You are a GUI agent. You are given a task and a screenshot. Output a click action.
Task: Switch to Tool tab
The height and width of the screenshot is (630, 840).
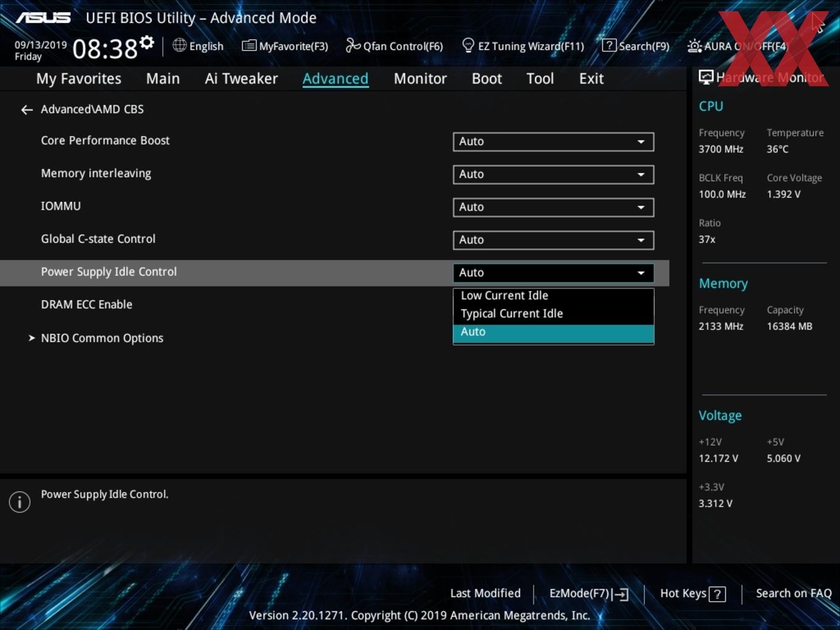[540, 78]
